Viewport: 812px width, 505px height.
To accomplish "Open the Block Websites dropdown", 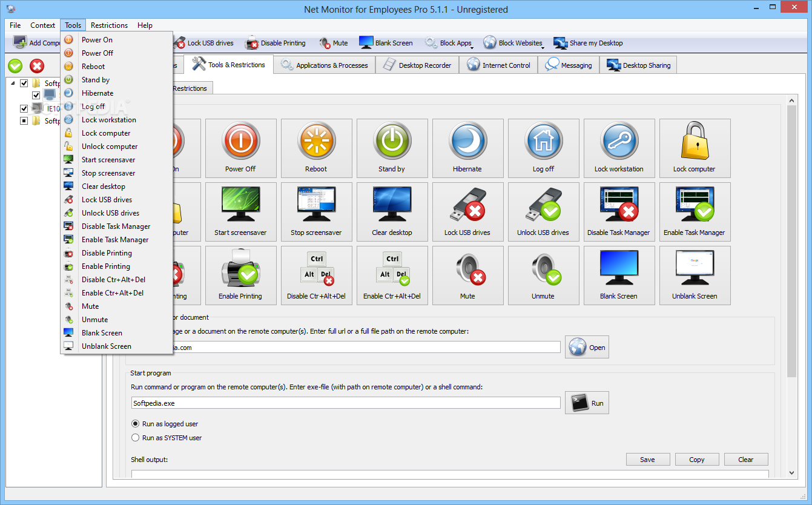I will (513, 43).
